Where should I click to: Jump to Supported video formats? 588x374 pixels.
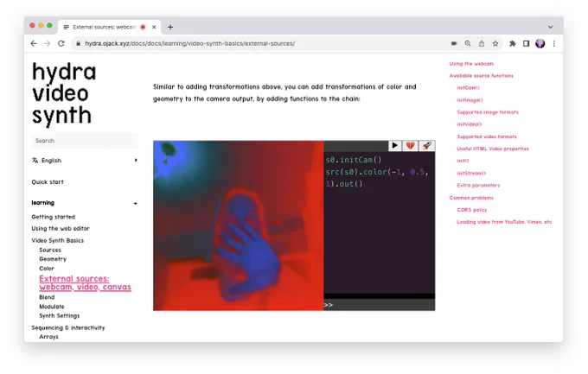point(487,136)
